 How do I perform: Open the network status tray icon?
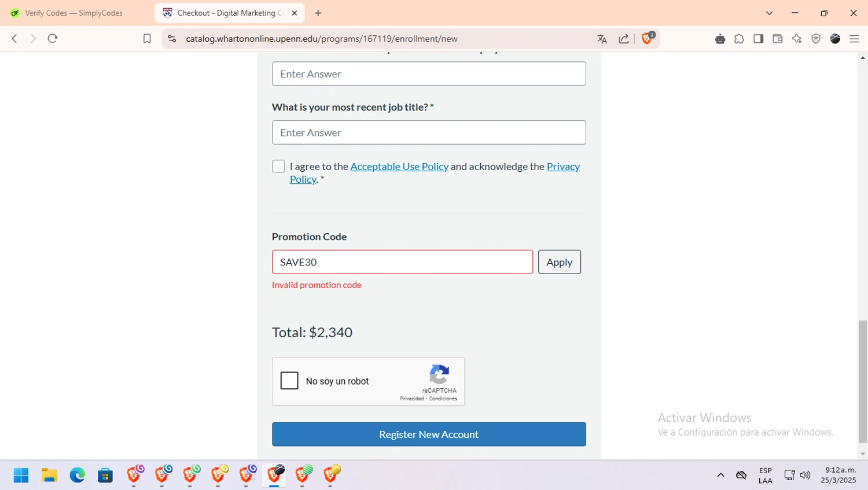click(x=789, y=476)
